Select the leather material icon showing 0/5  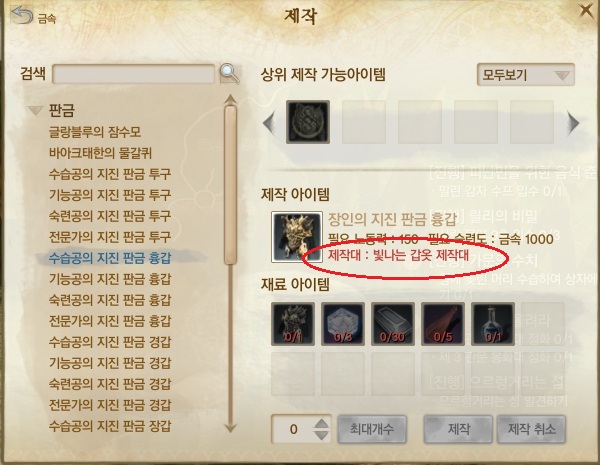pyautogui.click(x=443, y=324)
